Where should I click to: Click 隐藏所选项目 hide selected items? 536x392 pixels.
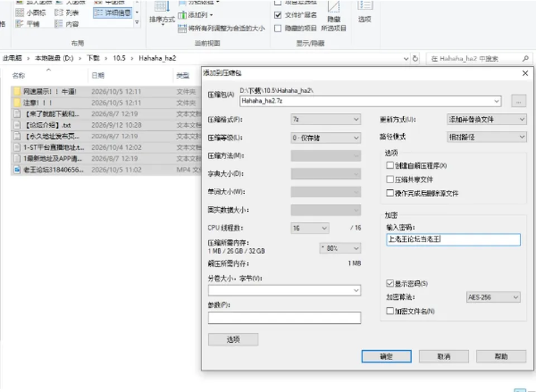click(x=333, y=17)
